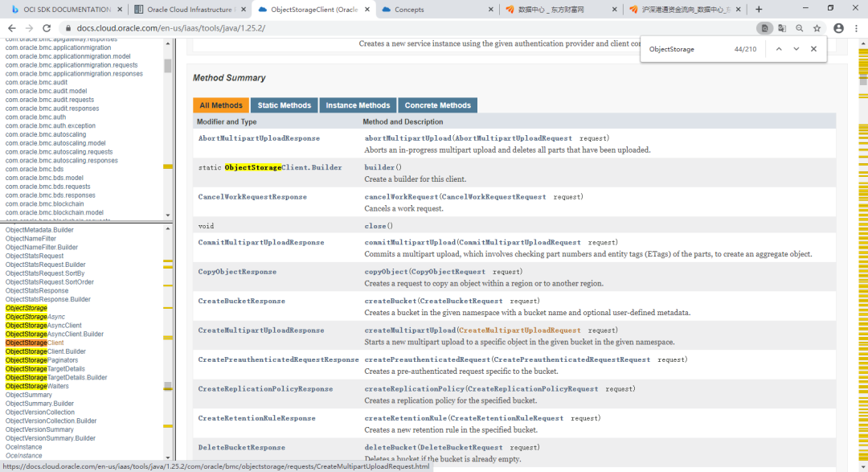Jump to previous find result
The width and height of the screenshot is (868, 472).
779,49
